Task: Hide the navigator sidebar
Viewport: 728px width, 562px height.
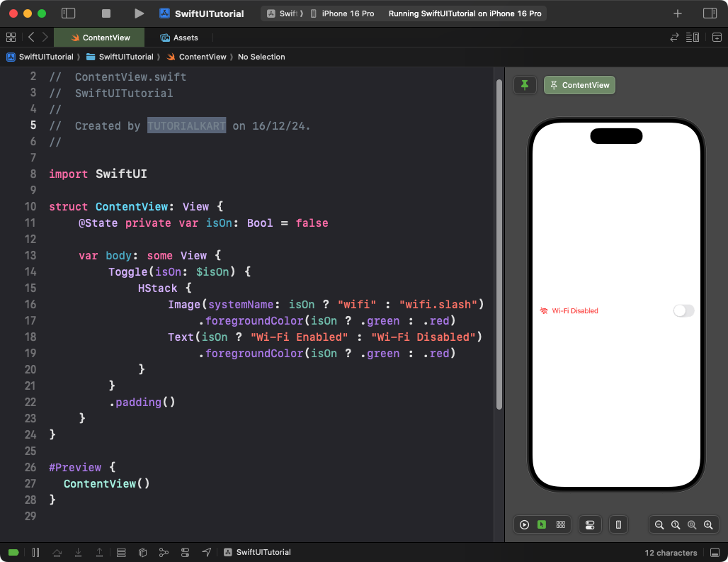Action: (x=68, y=13)
